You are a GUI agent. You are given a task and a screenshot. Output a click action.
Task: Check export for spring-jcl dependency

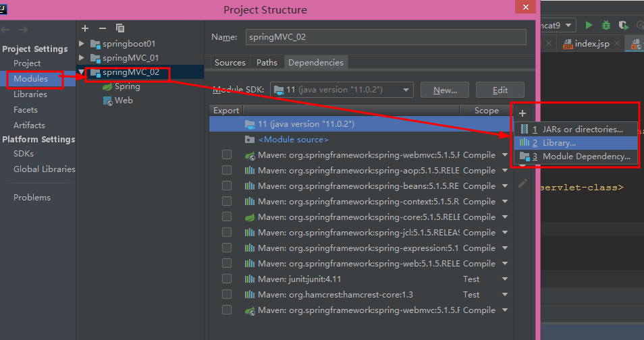point(227,233)
